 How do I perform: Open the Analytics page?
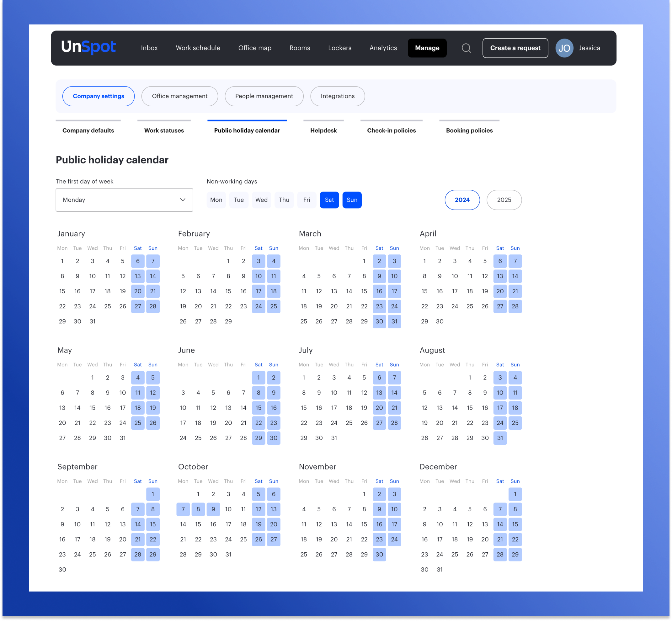pos(383,48)
